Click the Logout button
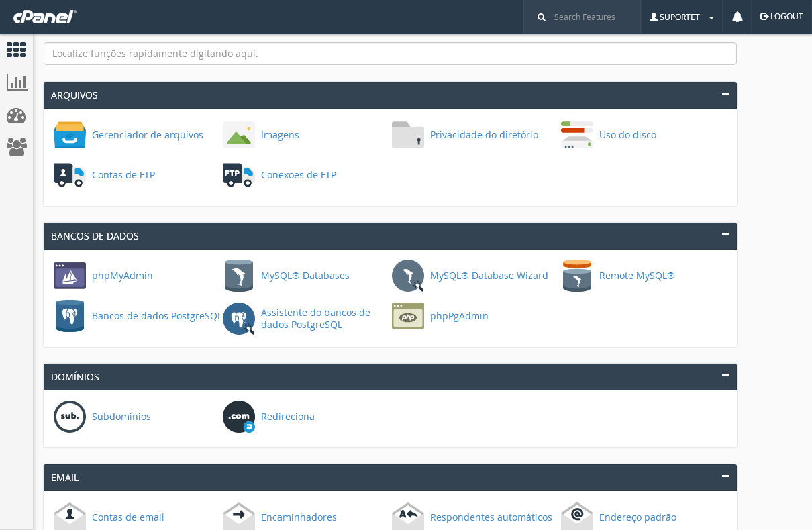This screenshot has height=530, width=812. click(x=782, y=17)
